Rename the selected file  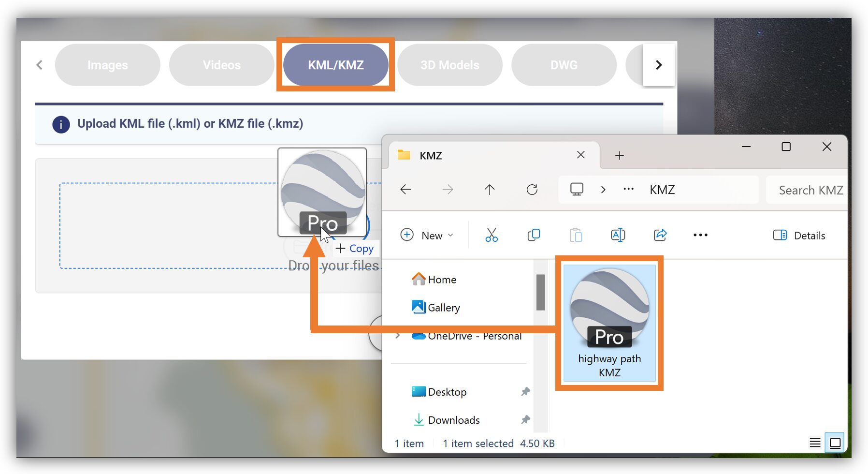click(618, 235)
